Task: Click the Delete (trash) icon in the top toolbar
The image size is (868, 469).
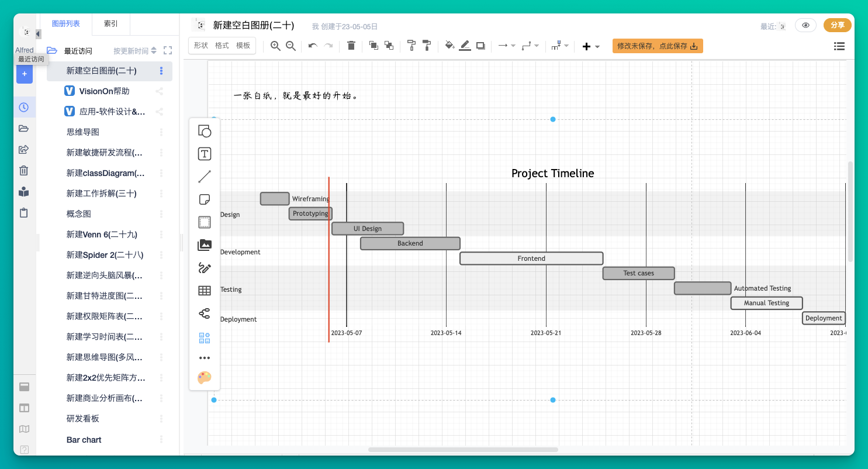Action: coord(351,46)
